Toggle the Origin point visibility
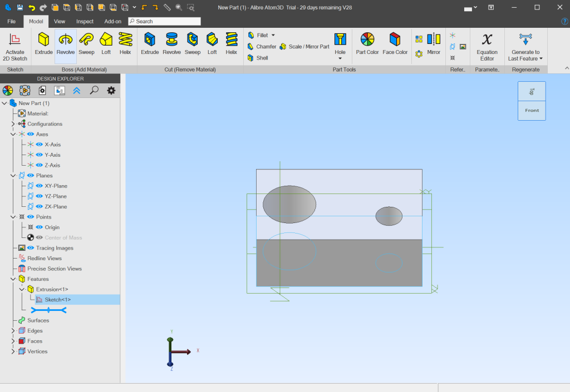The width and height of the screenshot is (570, 392). click(40, 227)
